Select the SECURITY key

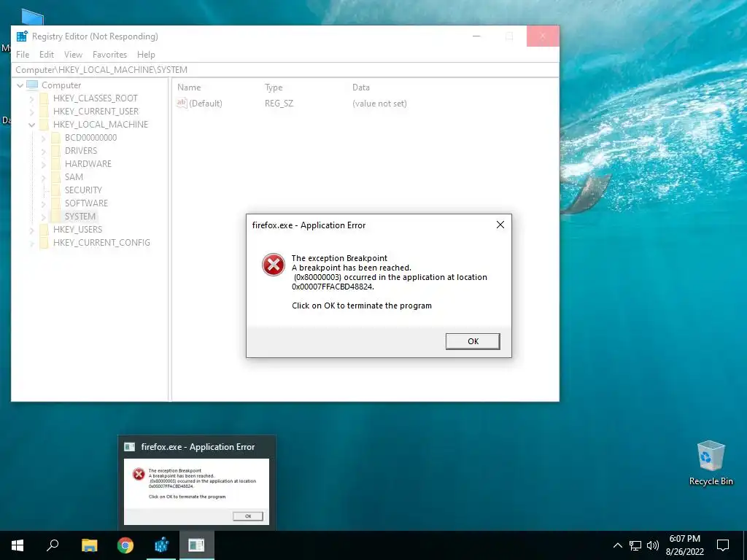coord(83,190)
